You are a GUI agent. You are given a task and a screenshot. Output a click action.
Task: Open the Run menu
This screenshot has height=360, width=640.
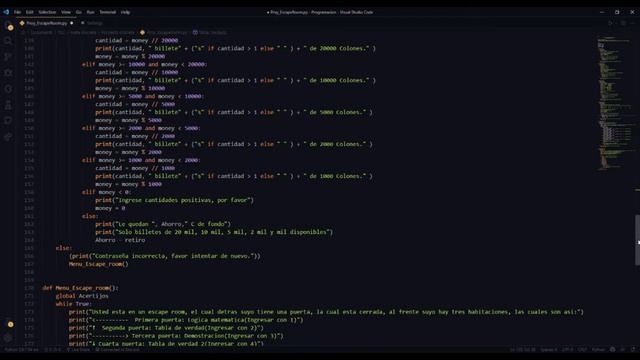pos(90,12)
